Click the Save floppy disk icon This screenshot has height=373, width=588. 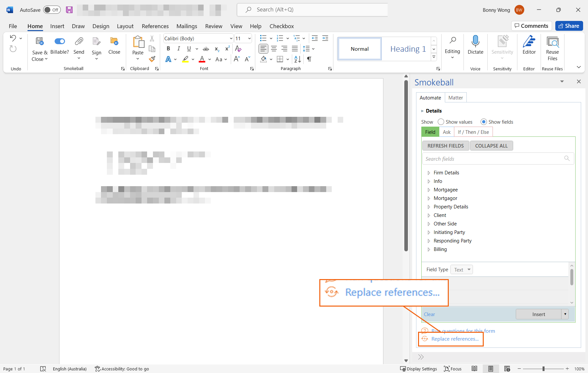point(69,10)
